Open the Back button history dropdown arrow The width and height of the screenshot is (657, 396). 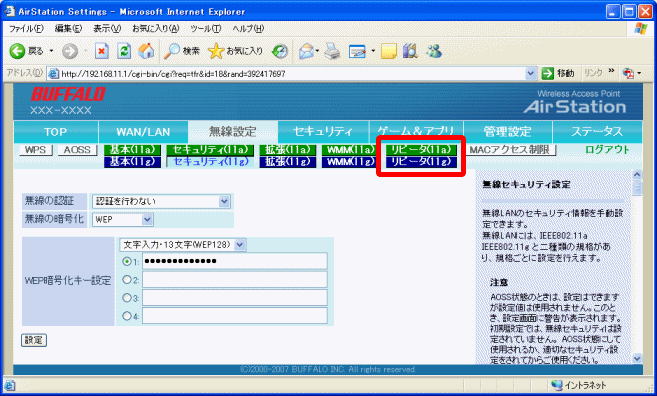pyautogui.click(x=51, y=51)
